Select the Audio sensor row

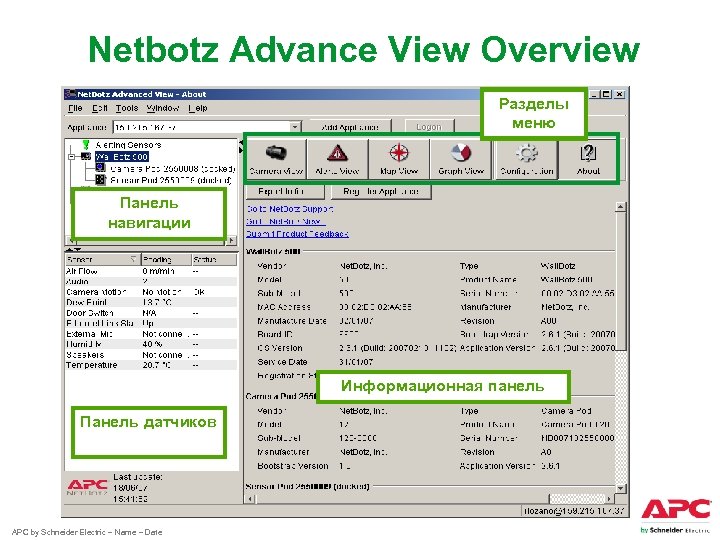151,281
